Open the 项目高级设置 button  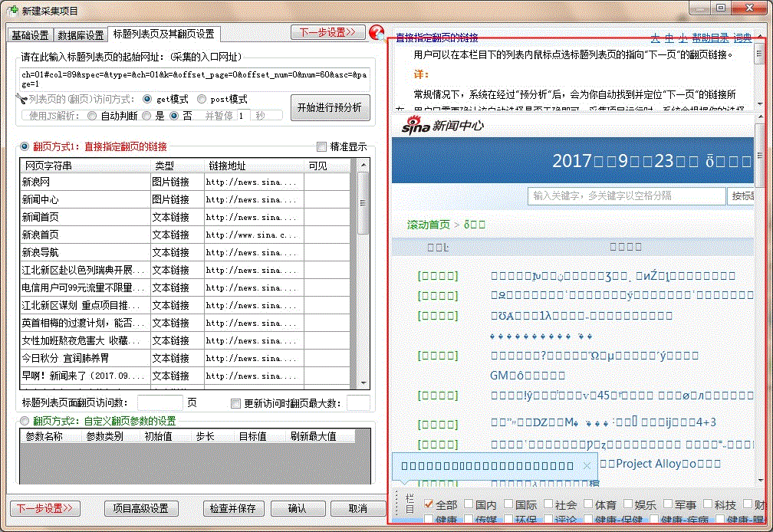point(140,508)
